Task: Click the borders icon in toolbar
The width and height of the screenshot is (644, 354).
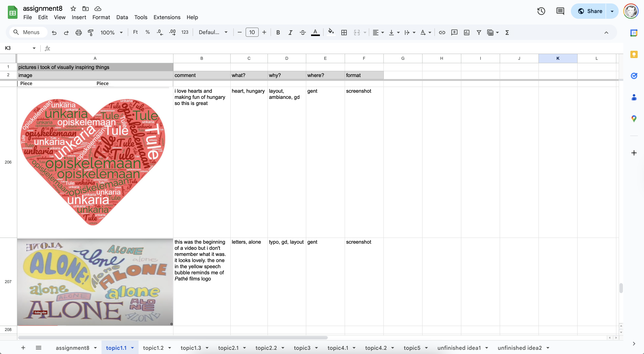Action: coord(344,32)
